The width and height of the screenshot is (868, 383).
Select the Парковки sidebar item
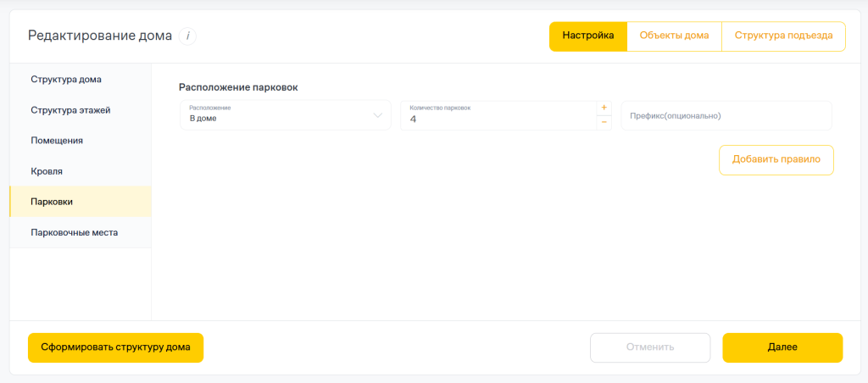[81, 202]
